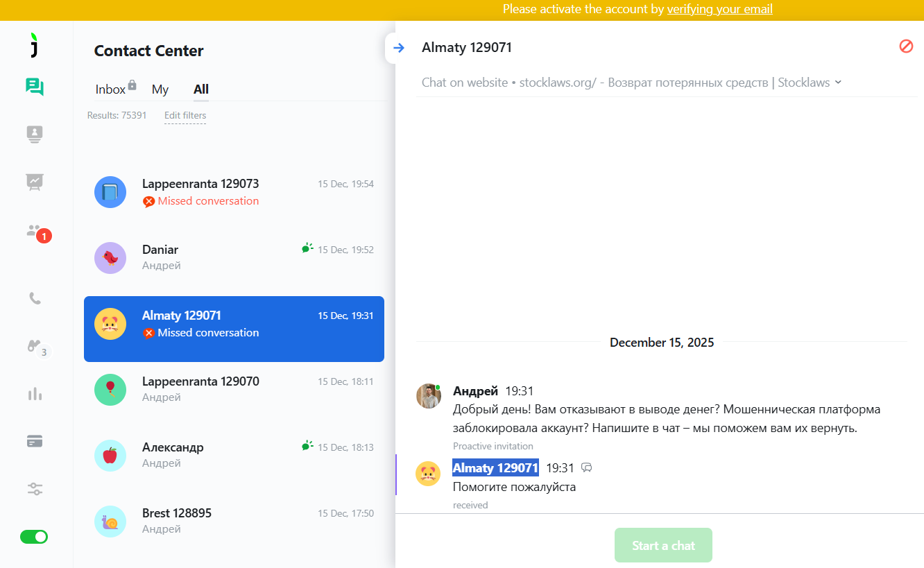The height and width of the screenshot is (568, 924).
Task: Open the sliders settings icon
Action: click(35, 489)
